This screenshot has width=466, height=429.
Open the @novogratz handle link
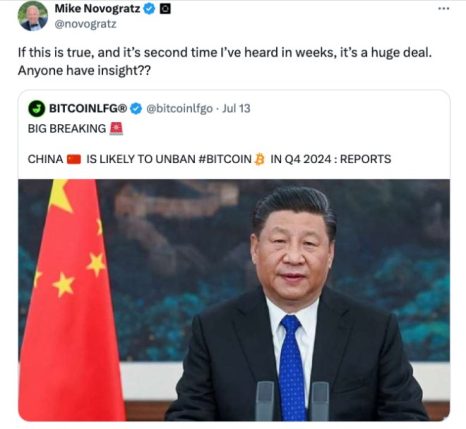[85, 24]
